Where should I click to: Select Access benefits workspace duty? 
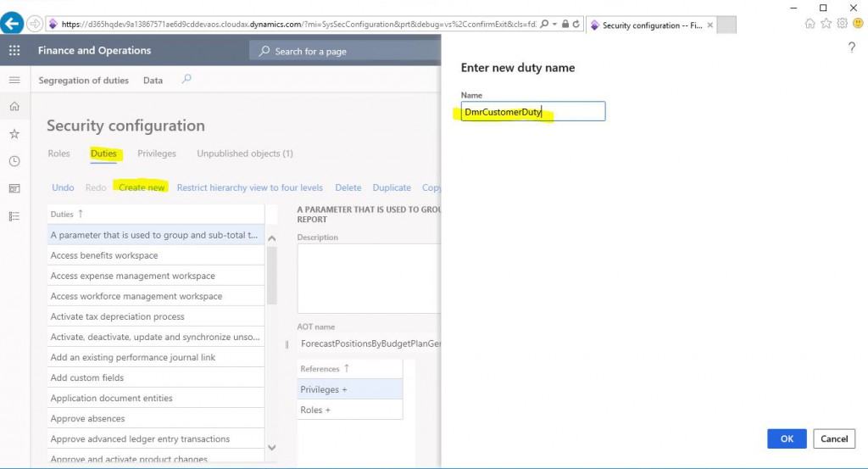(104, 255)
